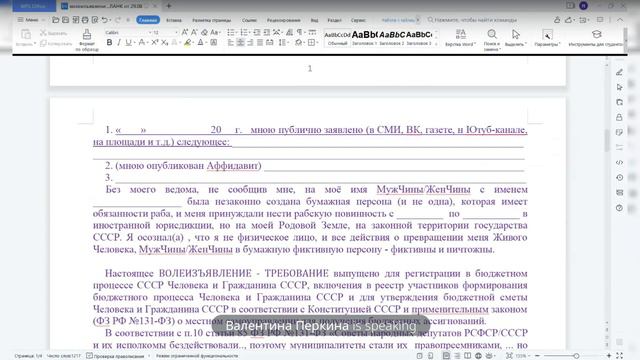Decrease font size with smaller A icon
The width and height of the screenshot is (640, 360).
(194, 32)
